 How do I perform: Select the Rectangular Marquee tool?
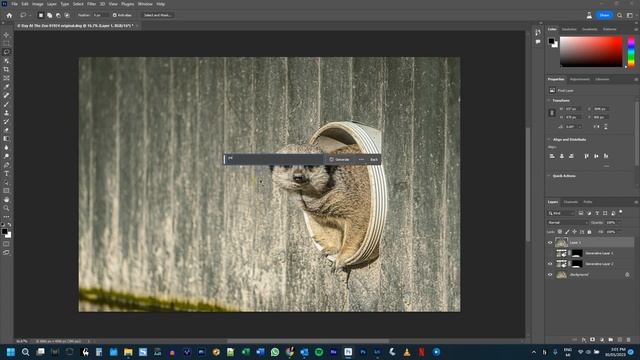[6, 44]
